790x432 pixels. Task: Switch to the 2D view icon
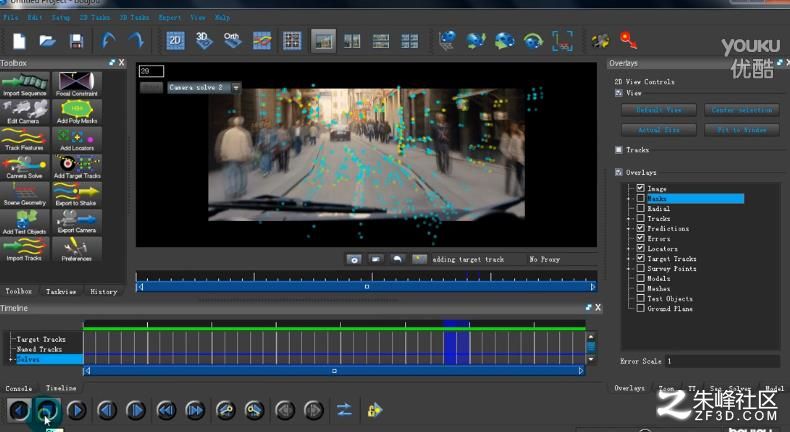175,40
